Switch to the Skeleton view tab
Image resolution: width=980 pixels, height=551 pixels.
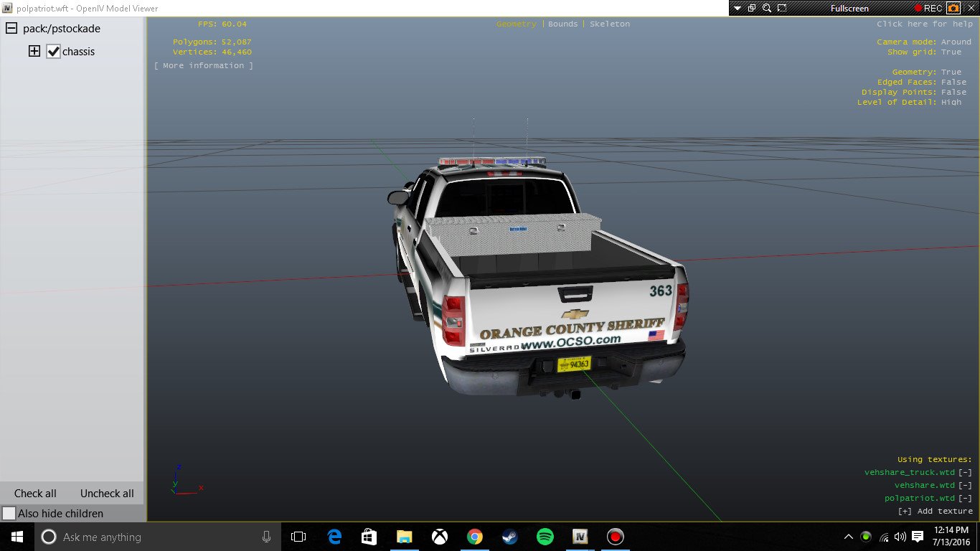pyautogui.click(x=609, y=24)
